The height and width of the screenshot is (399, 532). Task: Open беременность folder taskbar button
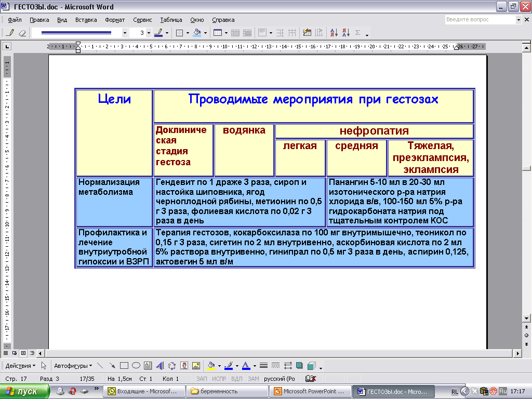pyautogui.click(x=228, y=391)
